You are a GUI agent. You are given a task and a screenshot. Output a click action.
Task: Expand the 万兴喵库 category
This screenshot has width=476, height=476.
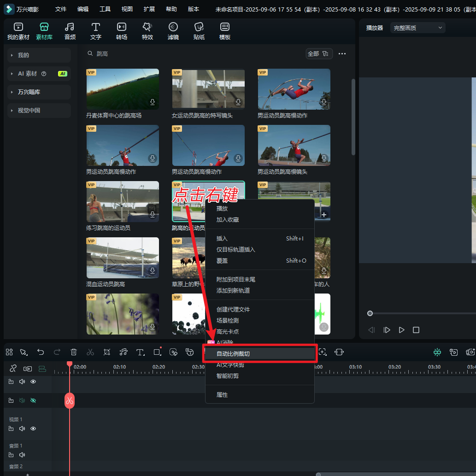point(39,92)
